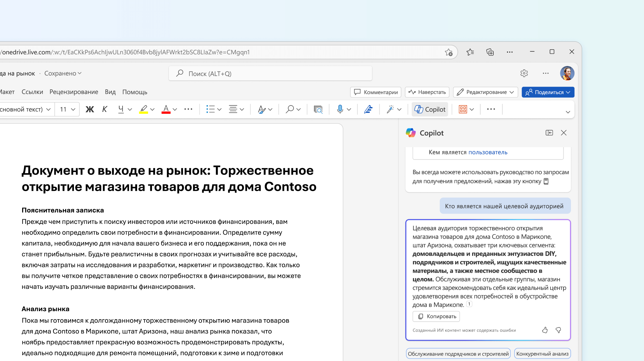
Task: Click the Copilot logo icon in the pane header
Action: coord(411,133)
